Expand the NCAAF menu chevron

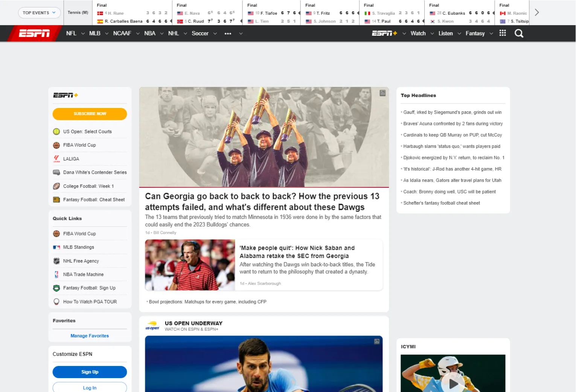point(138,33)
